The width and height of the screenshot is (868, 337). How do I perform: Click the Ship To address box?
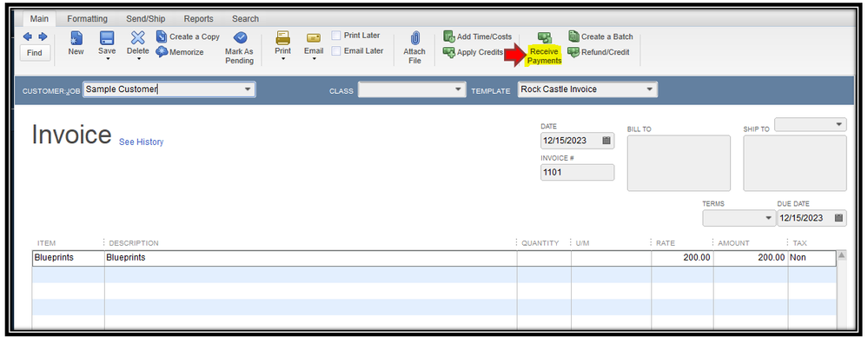(795, 162)
